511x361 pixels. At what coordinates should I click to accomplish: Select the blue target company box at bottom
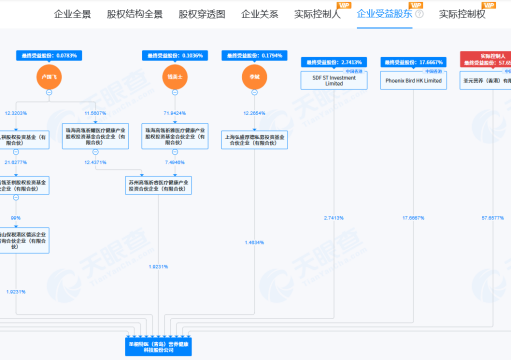pos(158,347)
